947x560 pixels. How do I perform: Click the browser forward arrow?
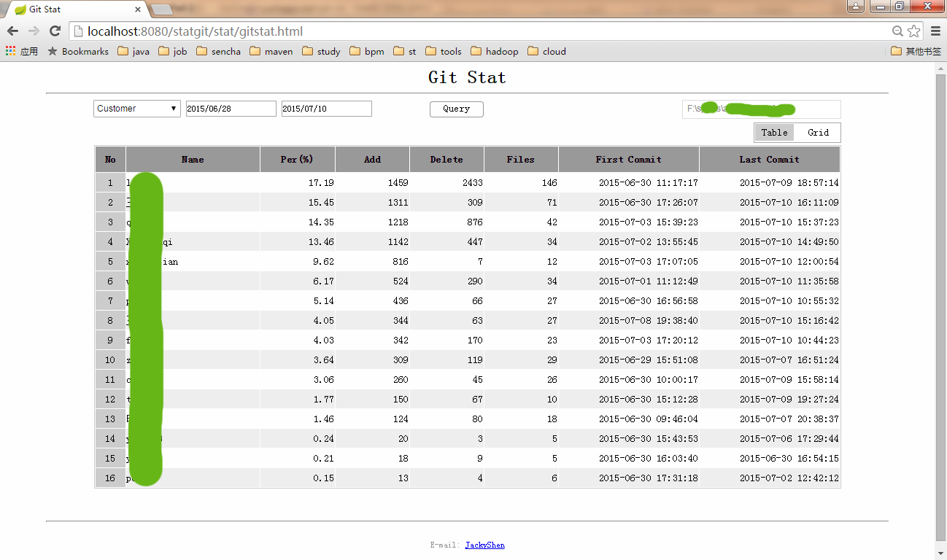[x=34, y=31]
